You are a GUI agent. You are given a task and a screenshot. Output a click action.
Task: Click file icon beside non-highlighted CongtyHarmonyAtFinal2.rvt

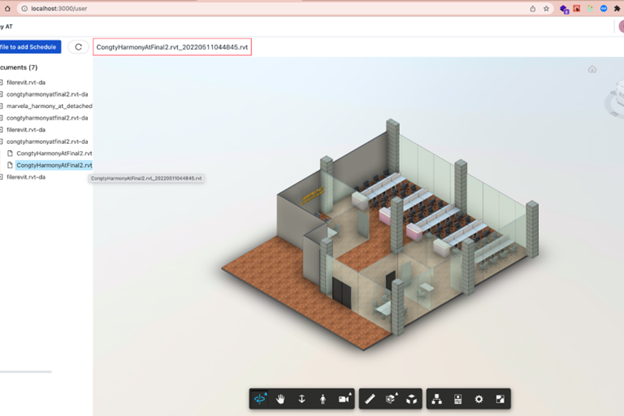click(x=10, y=153)
